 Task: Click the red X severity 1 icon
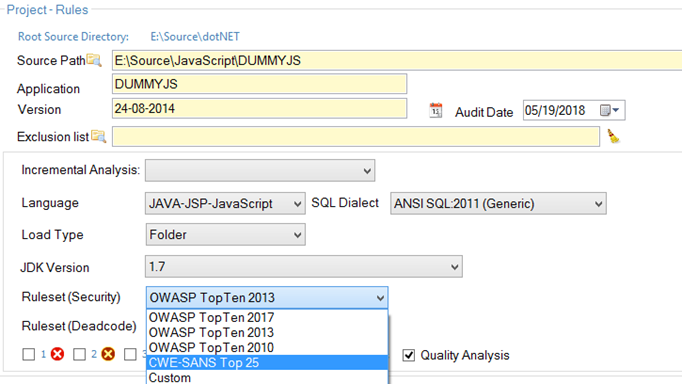click(57, 354)
